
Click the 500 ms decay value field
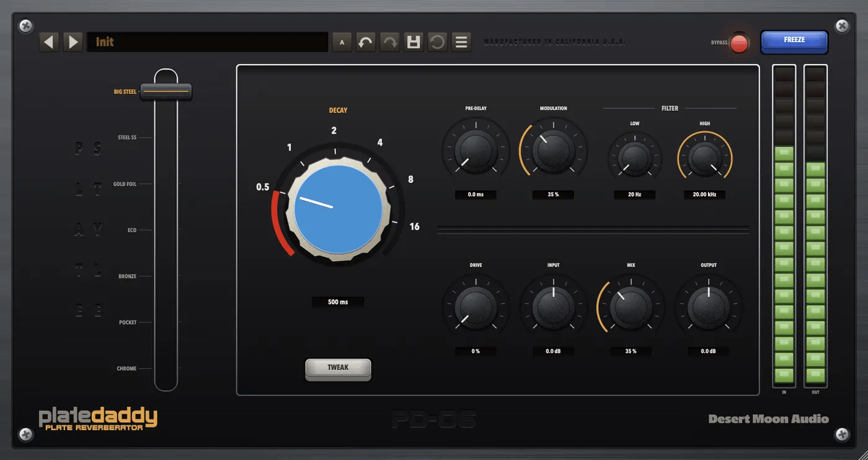point(338,302)
